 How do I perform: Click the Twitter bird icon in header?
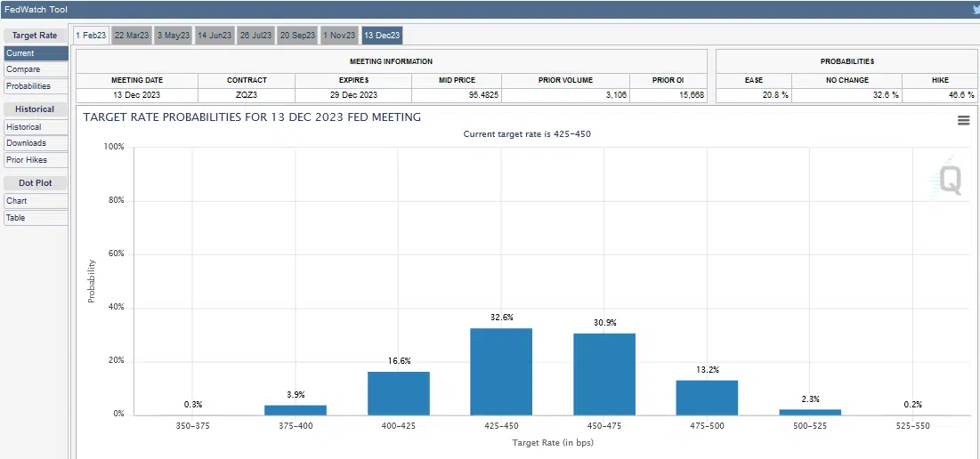pyautogui.click(x=976, y=10)
